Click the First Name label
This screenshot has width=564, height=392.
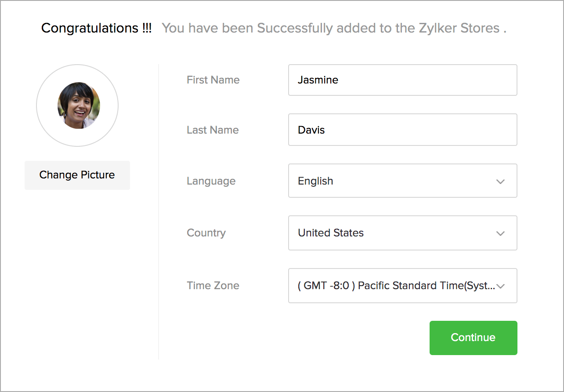tap(213, 80)
